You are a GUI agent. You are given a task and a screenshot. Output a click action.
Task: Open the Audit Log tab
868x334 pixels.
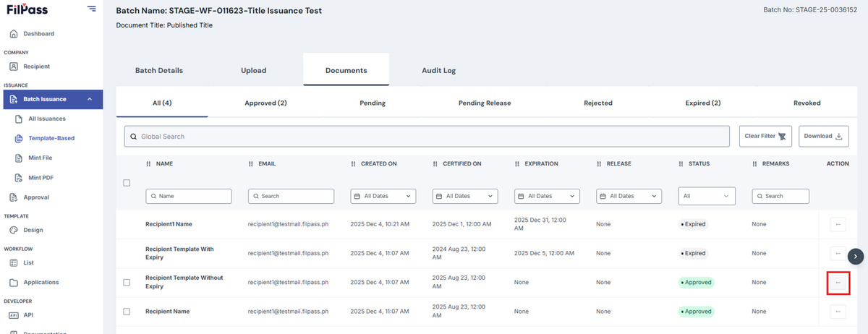(438, 70)
